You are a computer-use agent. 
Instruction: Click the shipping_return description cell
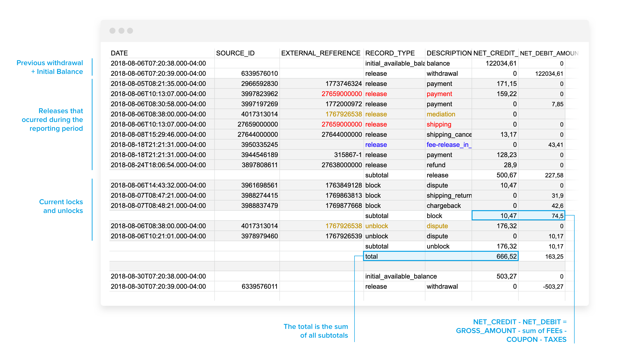tap(449, 195)
